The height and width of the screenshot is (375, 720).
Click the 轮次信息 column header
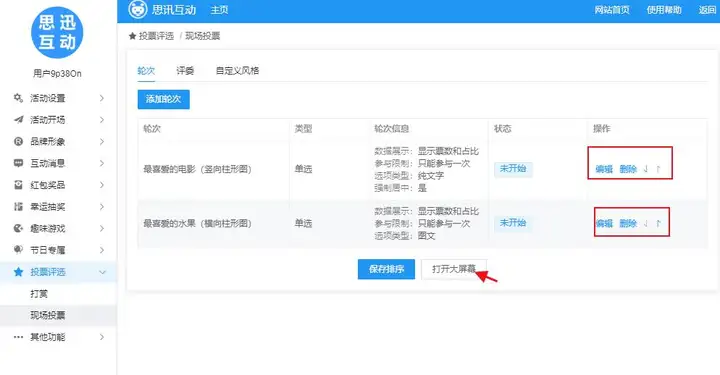392,129
